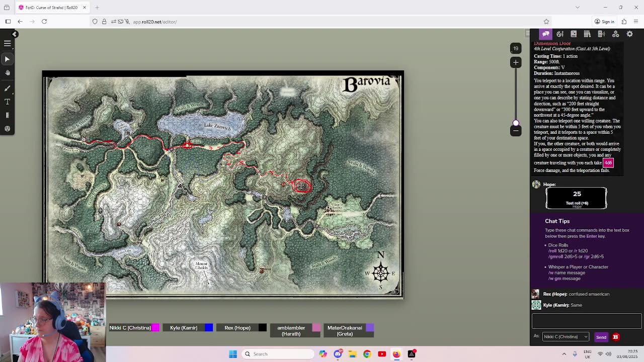The height and width of the screenshot is (362, 644).
Task: Bookmark this page with the star
Action: click(x=546, y=22)
